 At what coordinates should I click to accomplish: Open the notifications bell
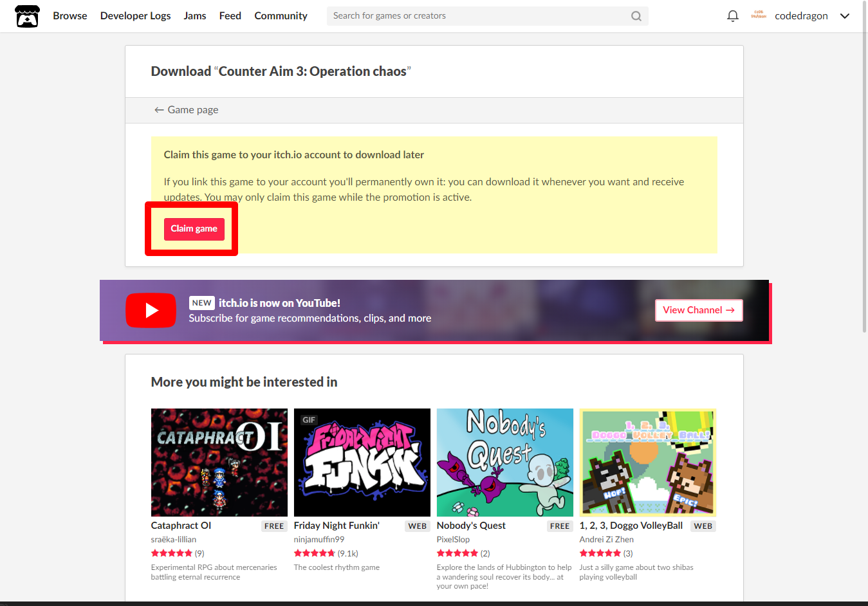pos(732,16)
